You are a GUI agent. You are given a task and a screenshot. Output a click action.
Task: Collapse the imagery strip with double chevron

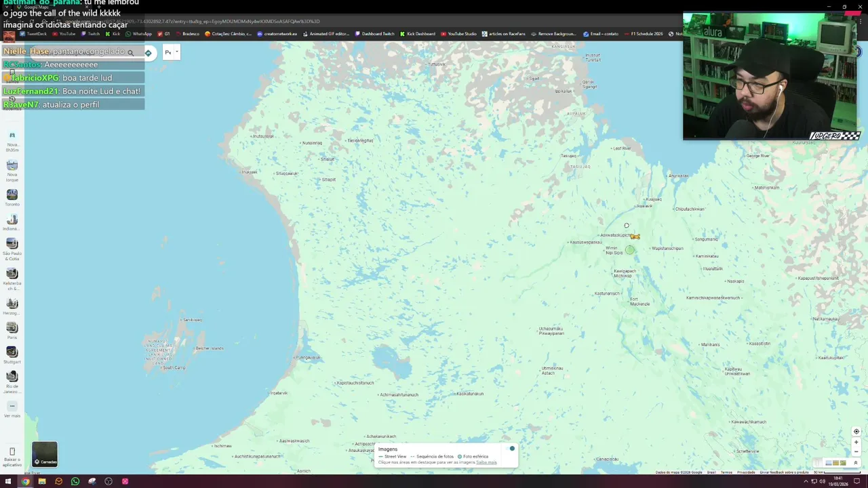(855, 463)
